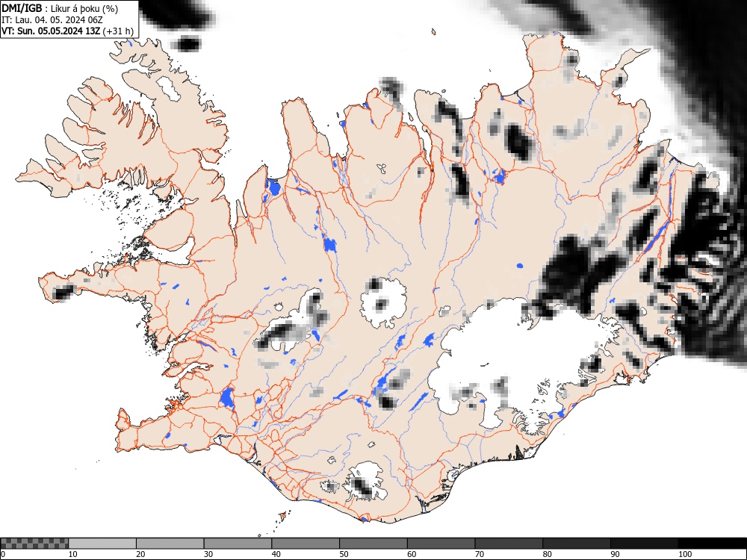747x560 pixels.
Task: Click the blue Mývatn lake in the northeast
Action: (x=499, y=177)
